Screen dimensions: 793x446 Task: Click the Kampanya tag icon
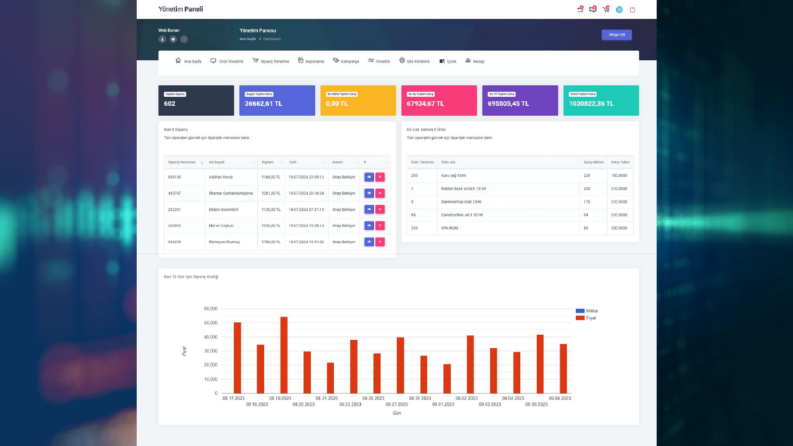336,61
